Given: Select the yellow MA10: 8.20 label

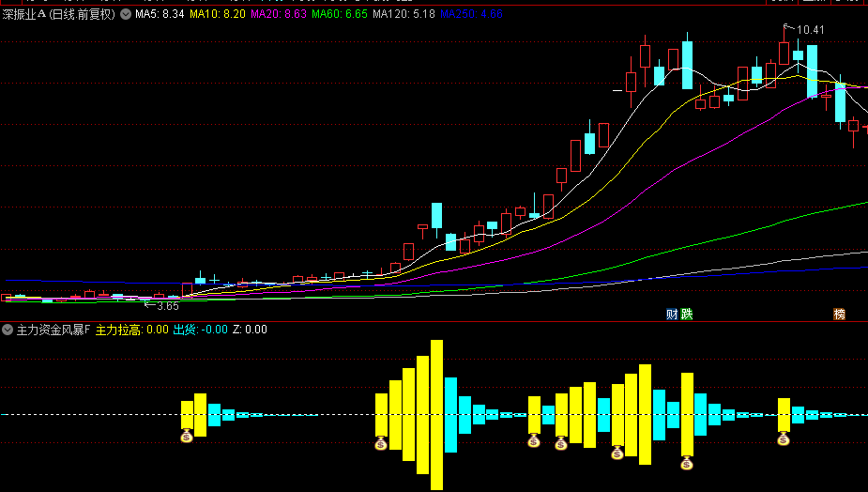Looking at the screenshot, I should pos(218,14).
